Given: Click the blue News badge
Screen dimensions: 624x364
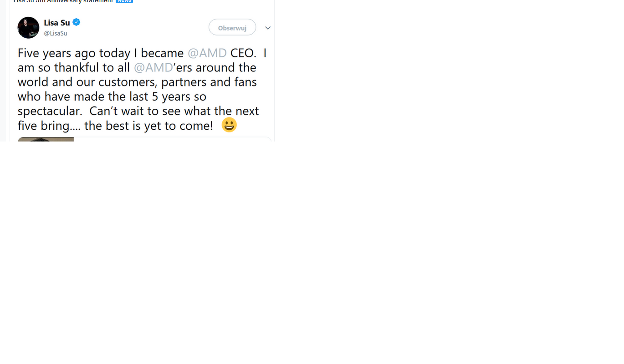Looking at the screenshot, I should tap(124, 1).
